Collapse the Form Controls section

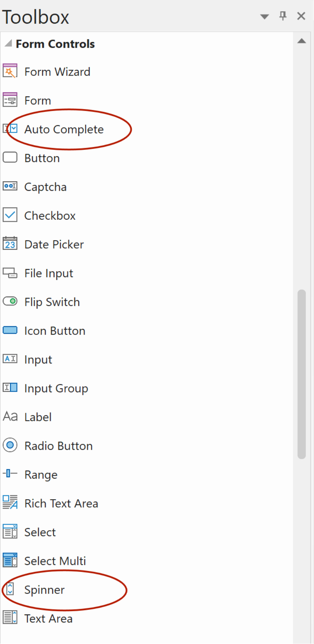(8, 44)
